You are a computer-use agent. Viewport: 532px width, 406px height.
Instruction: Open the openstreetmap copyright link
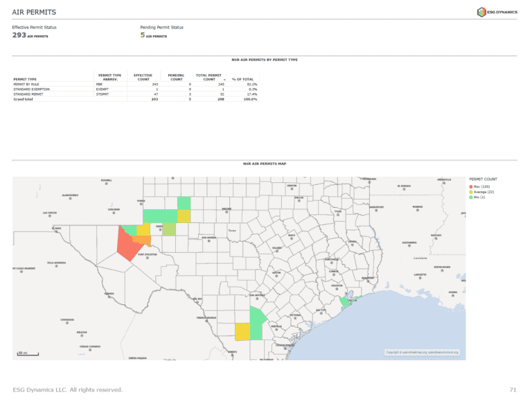(x=422, y=353)
